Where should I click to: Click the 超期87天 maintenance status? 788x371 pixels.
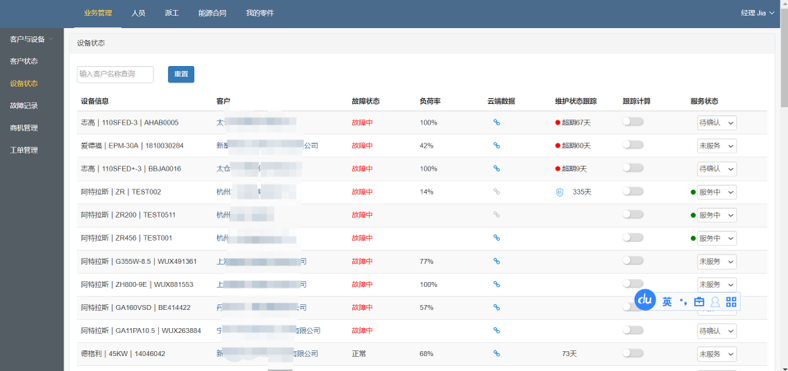click(x=573, y=122)
